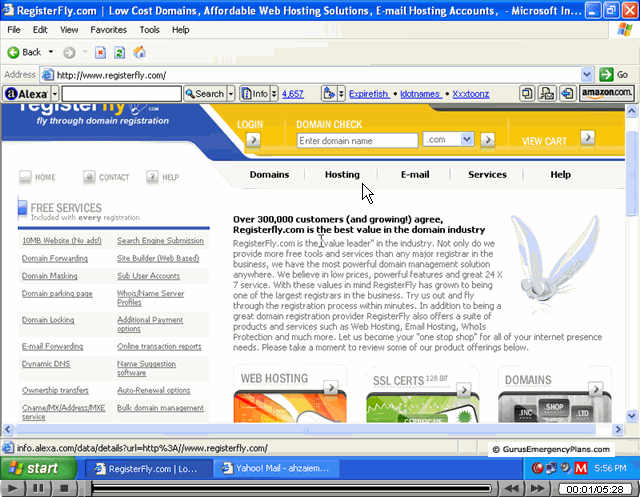Submit domain check with the arrow button
Viewport: 640px width, 497px height.
click(487, 140)
